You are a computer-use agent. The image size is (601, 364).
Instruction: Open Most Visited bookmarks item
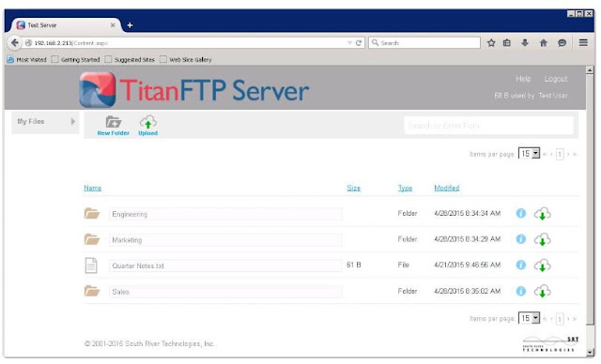click(26, 60)
